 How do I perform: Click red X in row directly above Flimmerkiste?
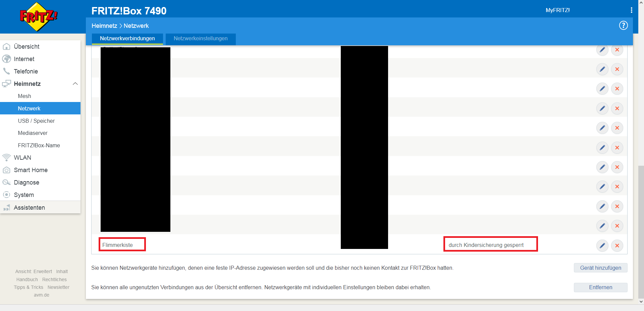pyautogui.click(x=617, y=226)
